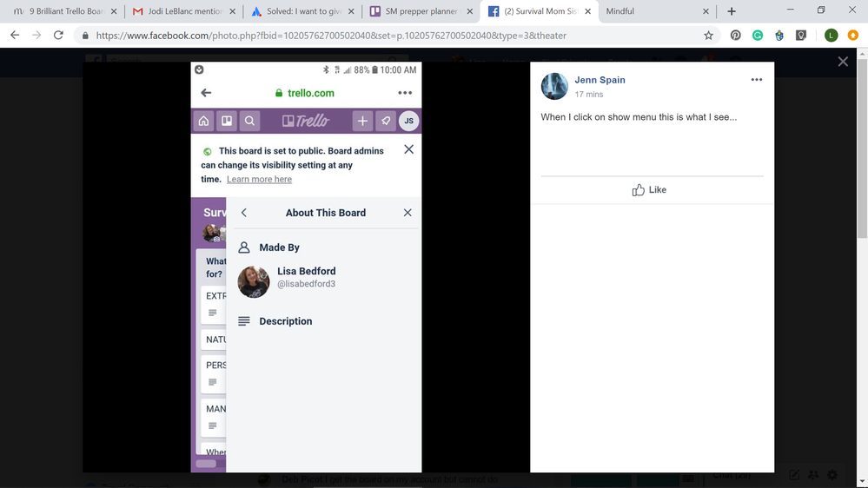868x488 pixels.
Task: Click Jenn Spain's profile picture
Action: 554,86
